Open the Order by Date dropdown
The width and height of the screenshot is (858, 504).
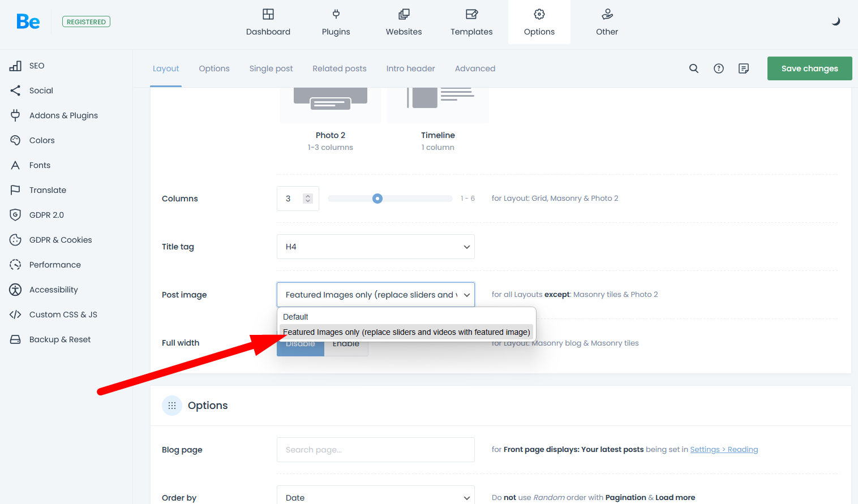[x=375, y=497]
